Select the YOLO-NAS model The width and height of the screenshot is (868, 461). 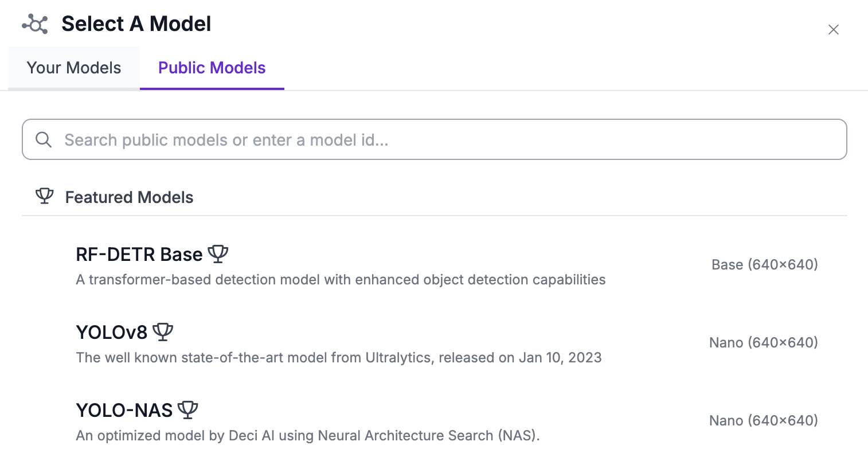124,409
